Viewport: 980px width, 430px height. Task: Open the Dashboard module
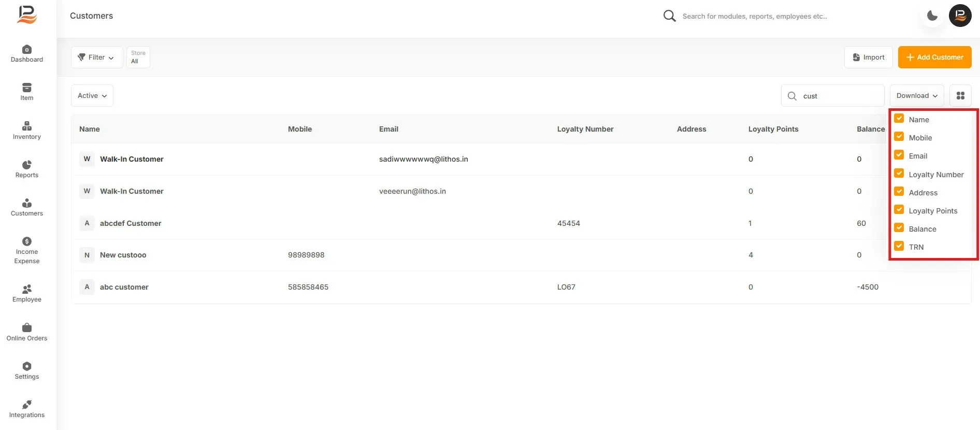coord(27,53)
